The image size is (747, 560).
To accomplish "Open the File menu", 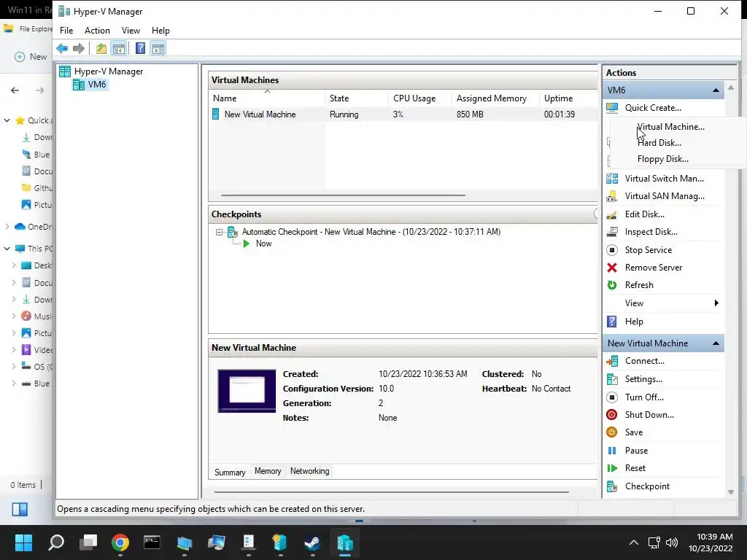I will pyautogui.click(x=66, y=31).
